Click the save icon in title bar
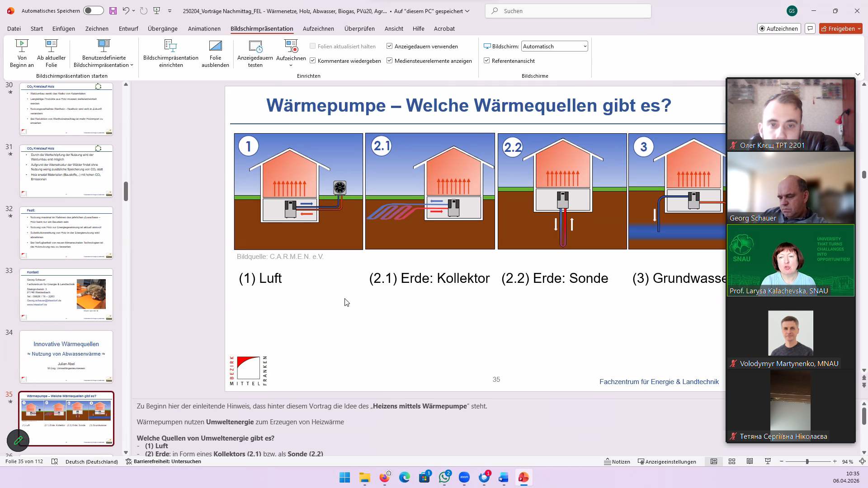This screenshot has height=488, width=868. [x=113, y=11]
